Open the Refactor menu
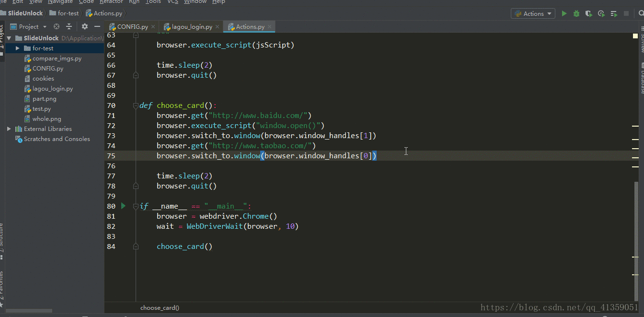This screenshot has height=317, width=644. pyautogui.click(x=112, y=2)
